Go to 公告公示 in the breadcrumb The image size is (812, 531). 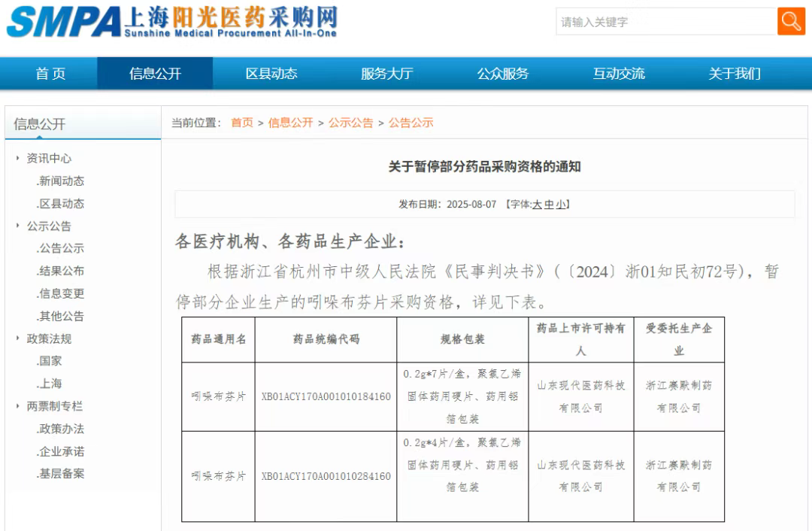(411, 123)
